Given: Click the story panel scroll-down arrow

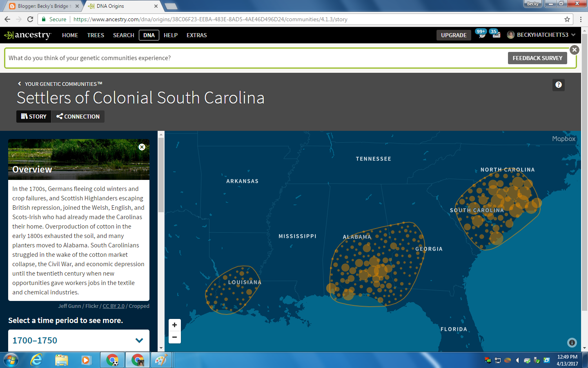Looking at the screenshot, I should [161, 348].
